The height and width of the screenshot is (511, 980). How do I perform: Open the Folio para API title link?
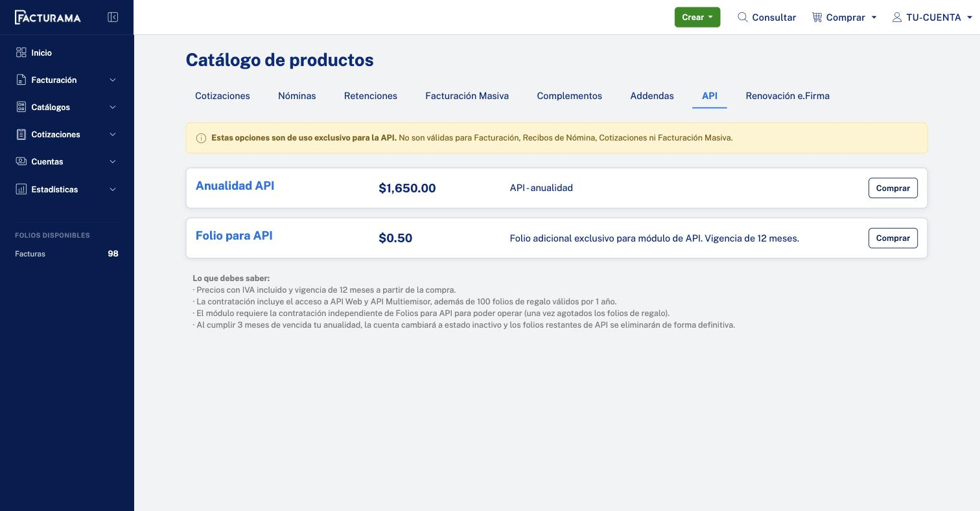[x=234, y=236]
